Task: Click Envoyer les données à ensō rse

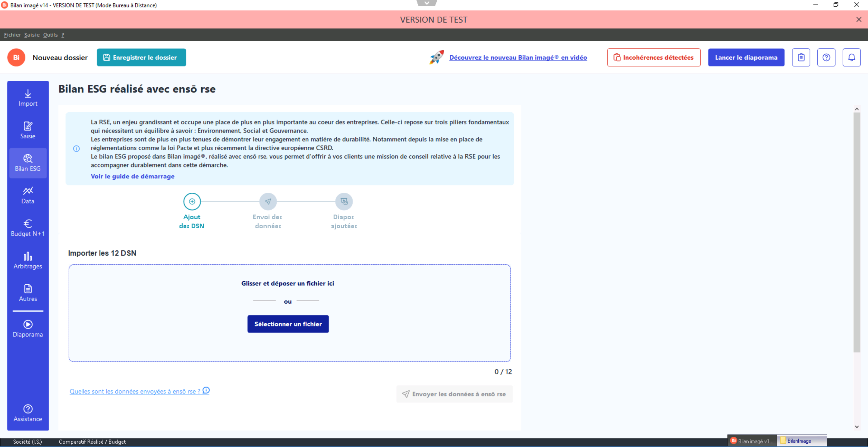Action: (x=454, y=394)
